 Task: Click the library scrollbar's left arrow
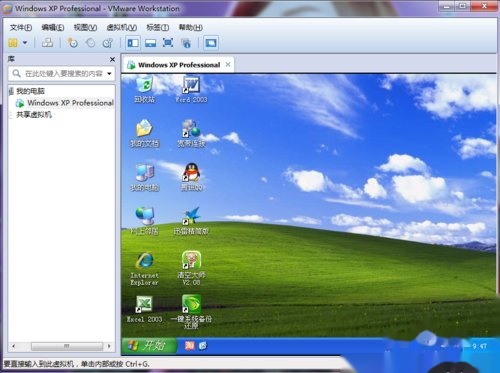13,346
